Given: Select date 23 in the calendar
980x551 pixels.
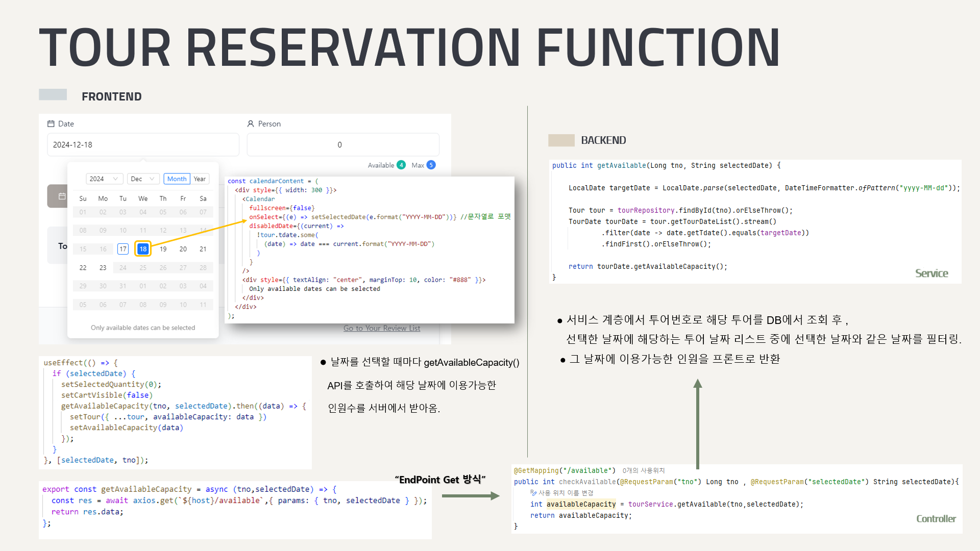Looking at the screenshot, I should (x=103, y=268).
